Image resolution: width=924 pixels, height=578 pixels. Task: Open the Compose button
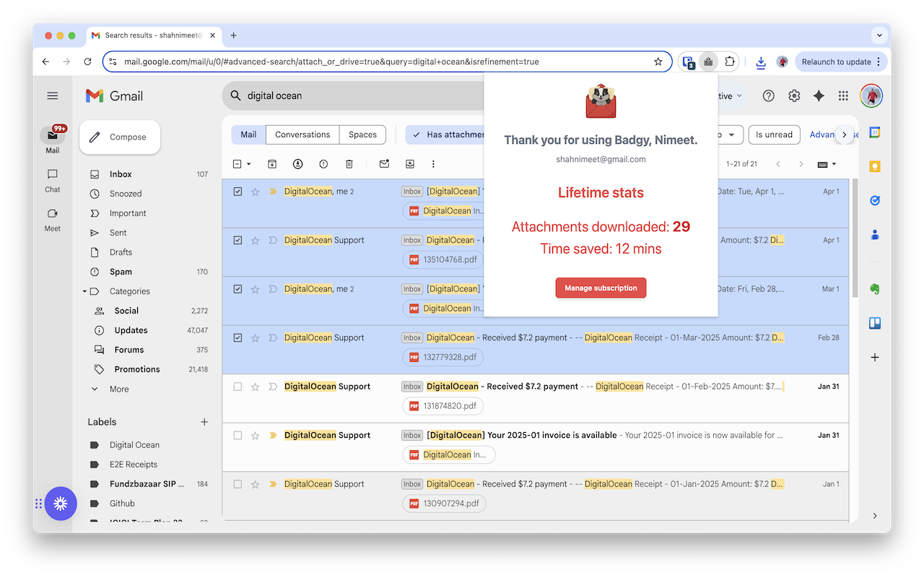point(119,137)
